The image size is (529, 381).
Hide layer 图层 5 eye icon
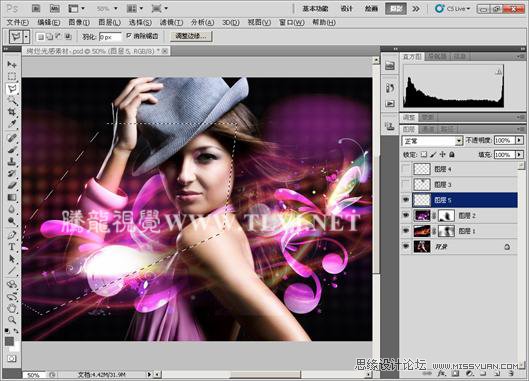[x=406, y=200]
